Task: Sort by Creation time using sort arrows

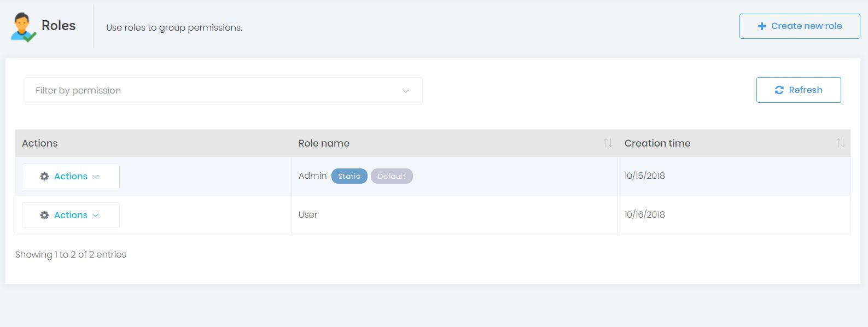Action: (x=840, y=143)
